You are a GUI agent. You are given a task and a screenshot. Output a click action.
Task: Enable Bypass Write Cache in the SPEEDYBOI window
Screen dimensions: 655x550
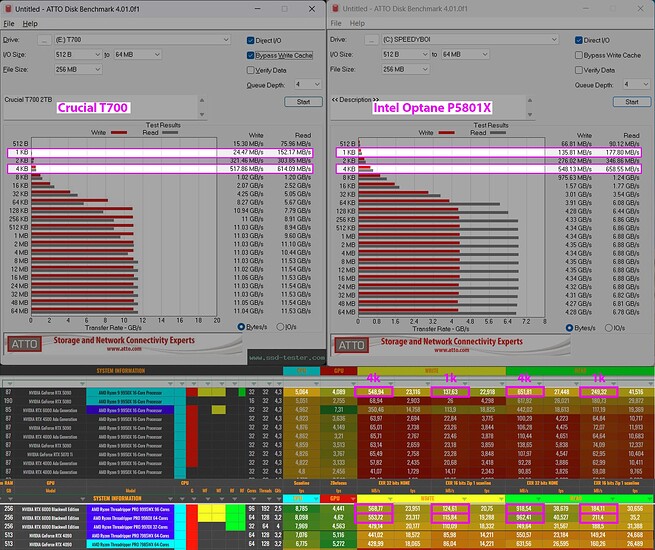[x=579, y=55]
